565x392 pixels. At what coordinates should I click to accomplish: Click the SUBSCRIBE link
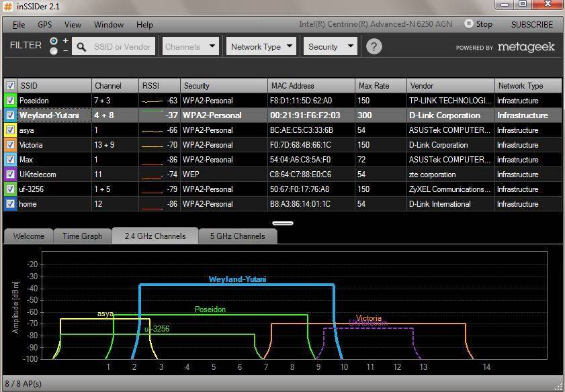tap(531, 24)
